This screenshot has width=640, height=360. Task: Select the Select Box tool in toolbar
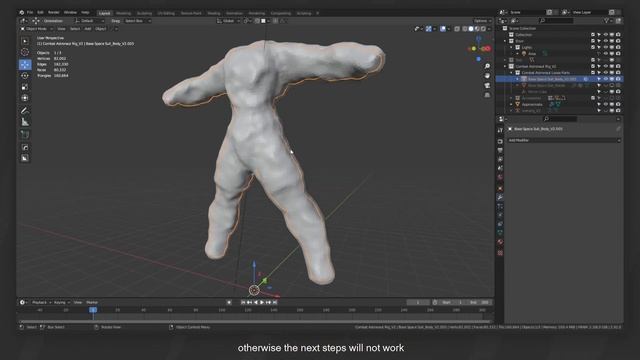pos(25,41)
